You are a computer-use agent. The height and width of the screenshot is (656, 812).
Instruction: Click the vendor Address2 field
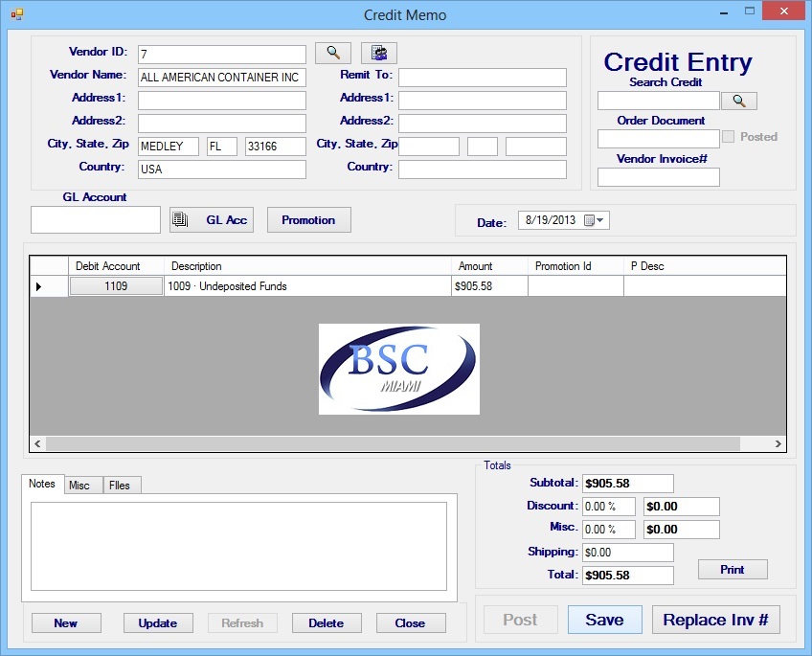(221, 124)
